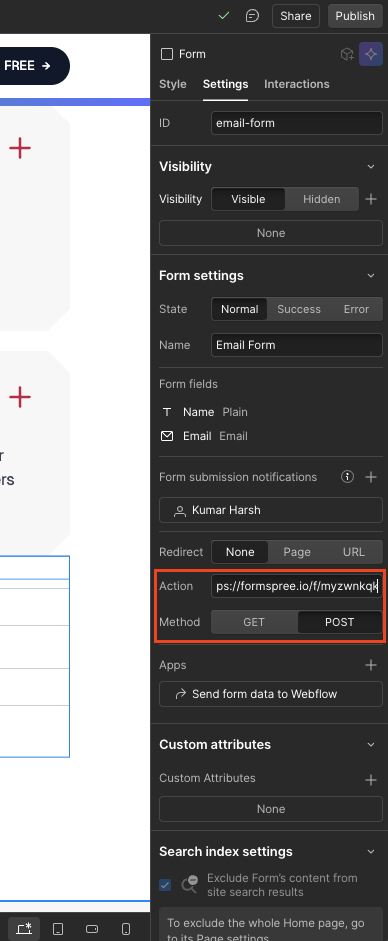The width and height of the screenshot is (388, 941).
Task: Collapse the Search index settings section
Action: tap(371, 852)
